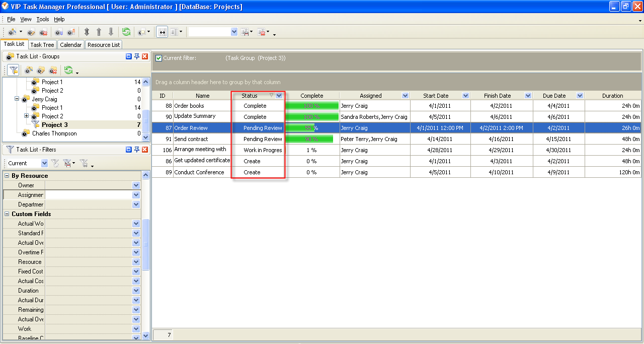Uncheck the Current filter checkbox
Viewport: 644px width, 344px height.
(x=159, y=58)
